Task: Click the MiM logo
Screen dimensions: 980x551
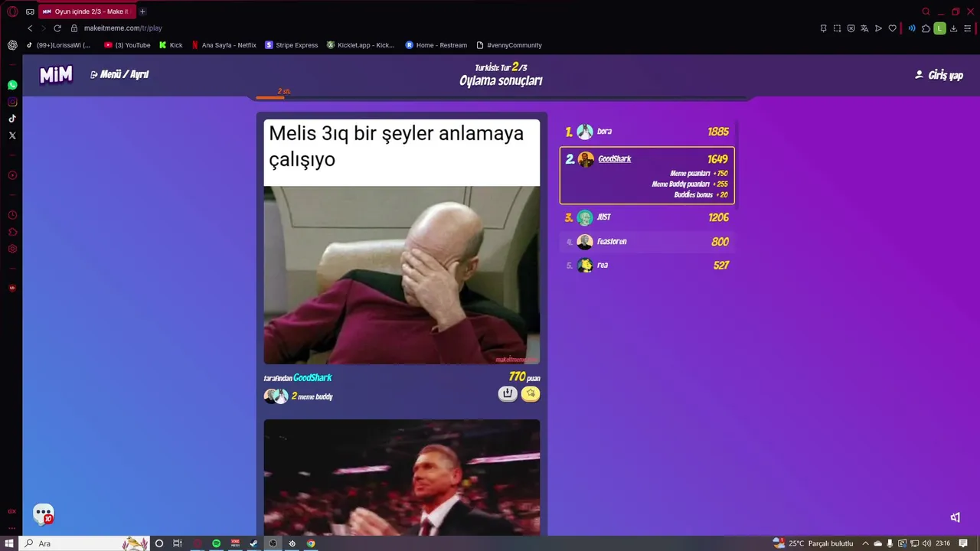Action: (56, 74)
